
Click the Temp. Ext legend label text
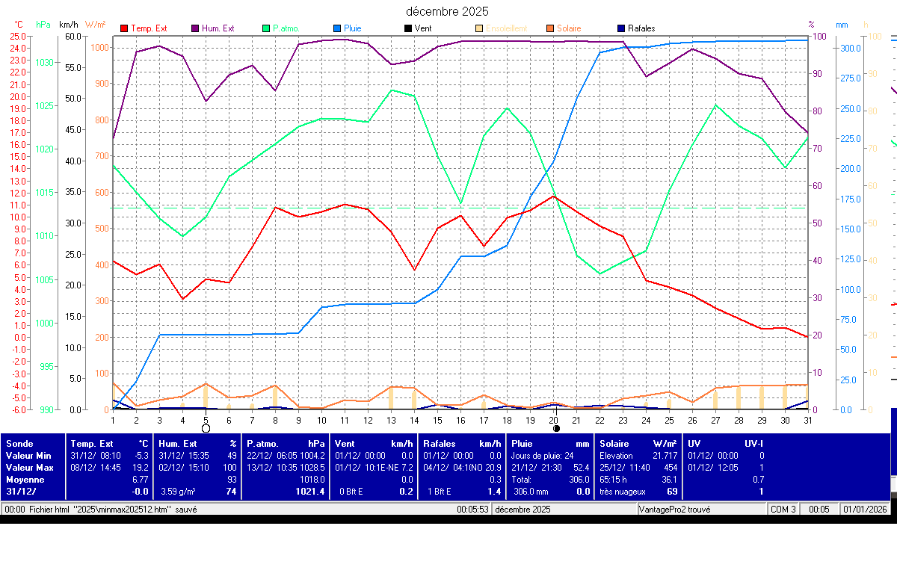click(x=149, y=28)
